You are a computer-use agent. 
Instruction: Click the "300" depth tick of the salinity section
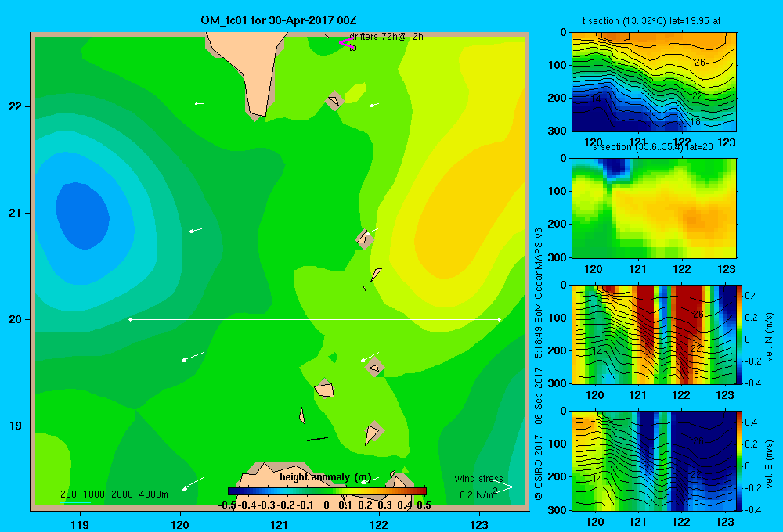[557, 257]
